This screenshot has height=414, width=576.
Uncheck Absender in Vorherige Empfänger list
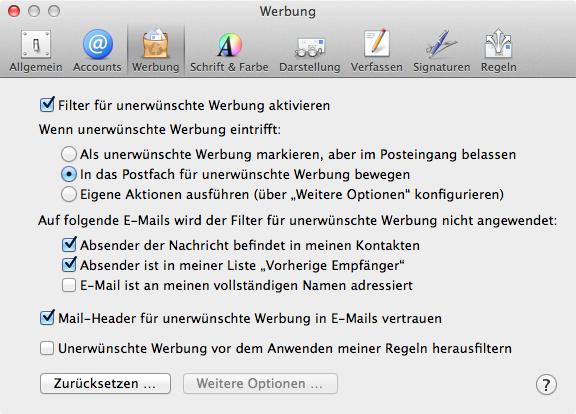69,264
